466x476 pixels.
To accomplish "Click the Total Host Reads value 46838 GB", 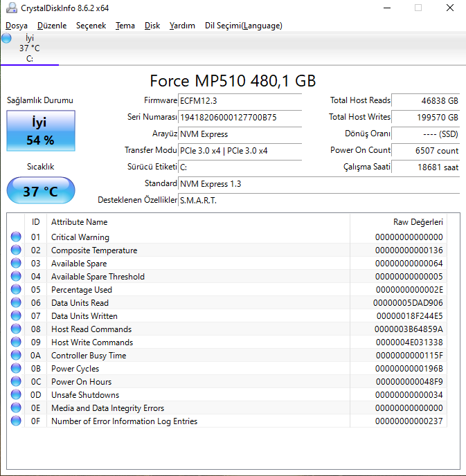I will click(x=426, y=100).
